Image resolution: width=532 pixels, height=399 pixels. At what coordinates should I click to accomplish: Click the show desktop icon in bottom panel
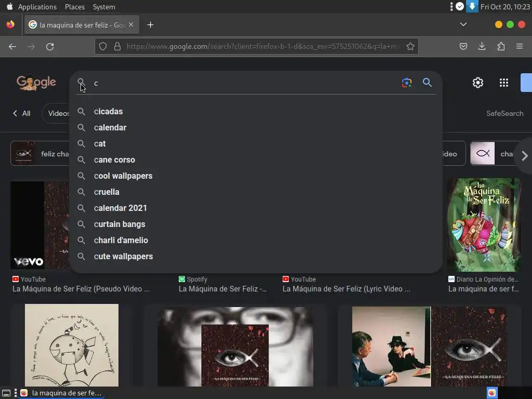point(6,393)
